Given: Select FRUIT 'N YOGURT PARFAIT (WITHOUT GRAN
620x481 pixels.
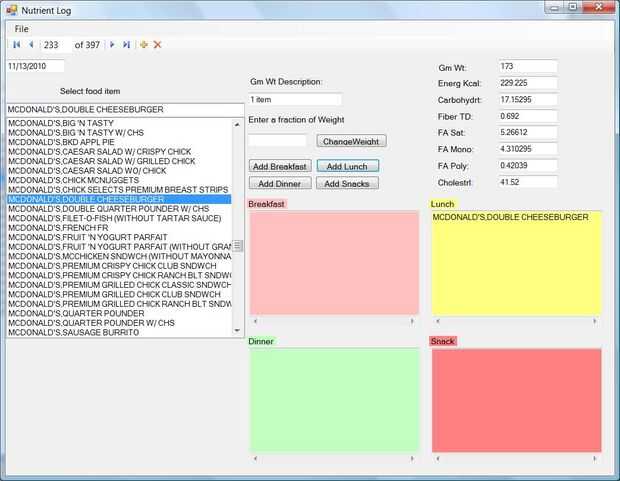Looking at the screenshot, I should [x=119, y=247].
